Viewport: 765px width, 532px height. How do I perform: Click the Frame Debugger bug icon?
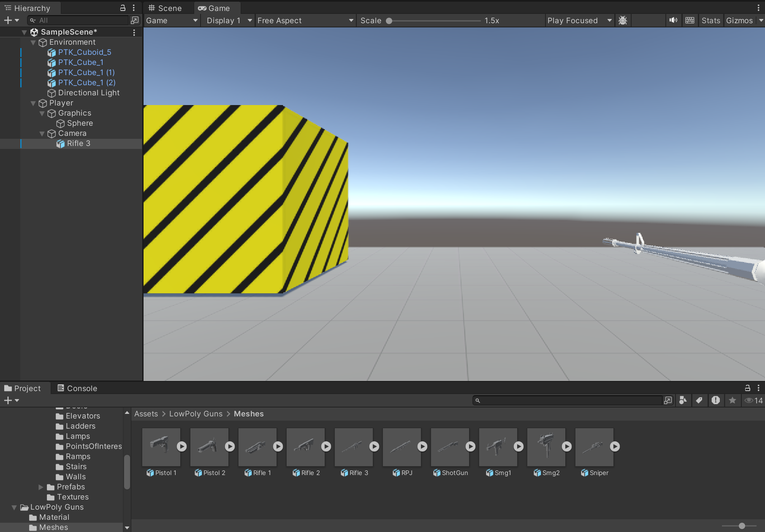click(x=622, y=20)
